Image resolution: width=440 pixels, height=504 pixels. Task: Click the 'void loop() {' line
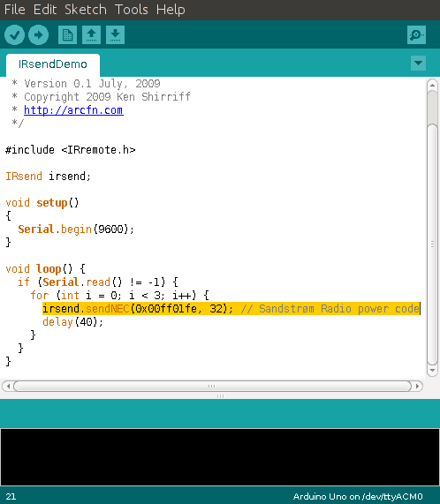tap(45, 268)
